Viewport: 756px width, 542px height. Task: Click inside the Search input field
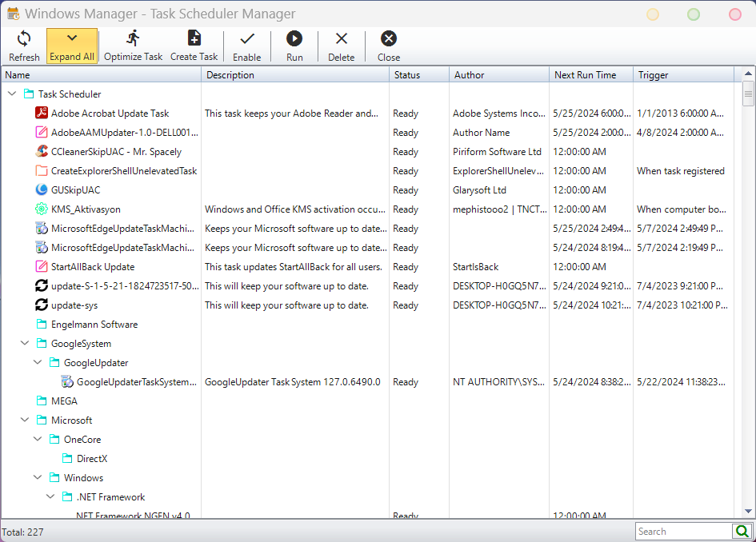click(x=684, y=531)
